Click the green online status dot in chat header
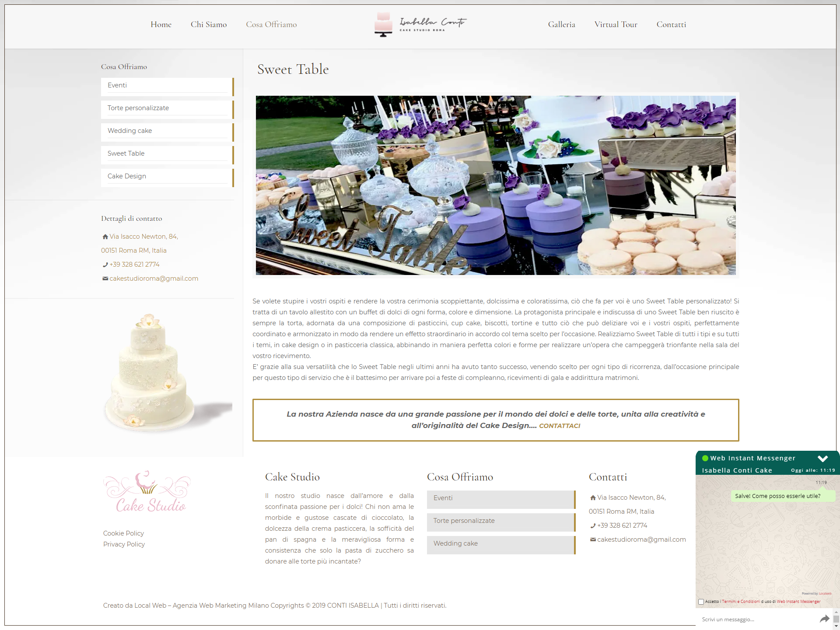Viewport: 840px width, 630px height. click(x=705, y=458)
